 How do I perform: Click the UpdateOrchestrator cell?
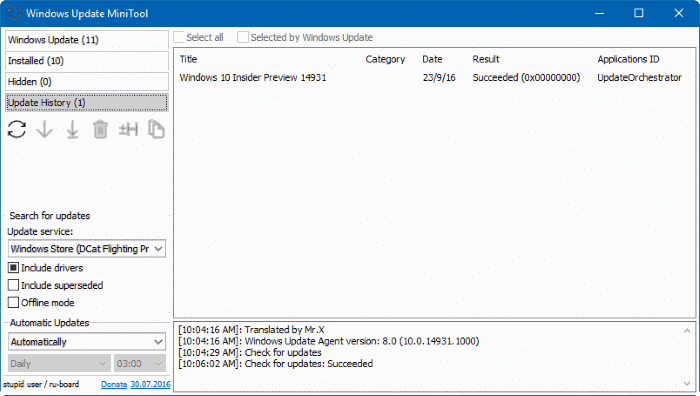point(639,78)
